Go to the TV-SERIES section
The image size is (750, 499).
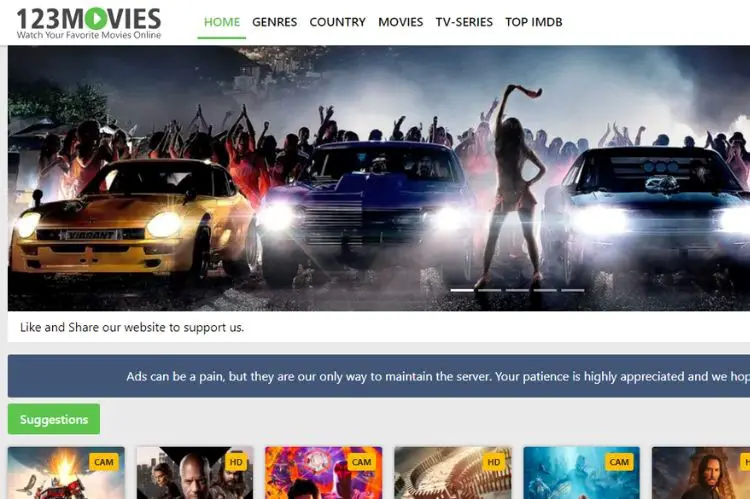click(x=464, y=22)
